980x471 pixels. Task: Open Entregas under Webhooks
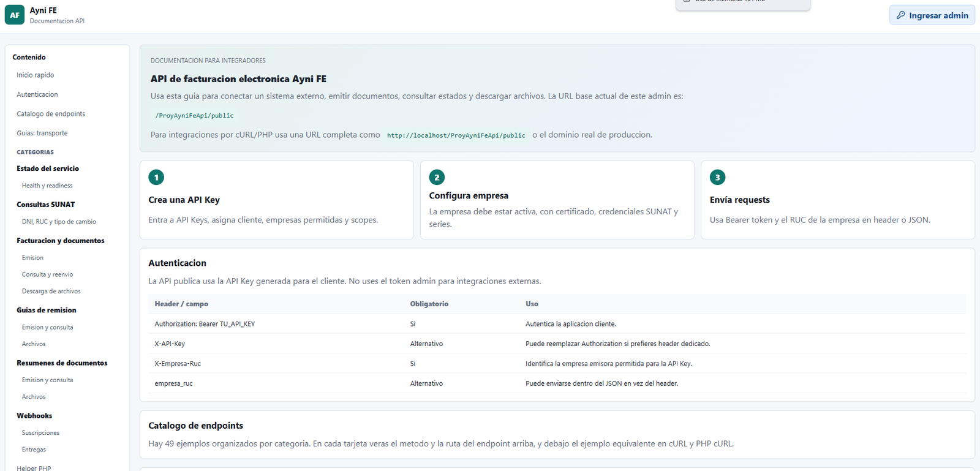[34, 450]
